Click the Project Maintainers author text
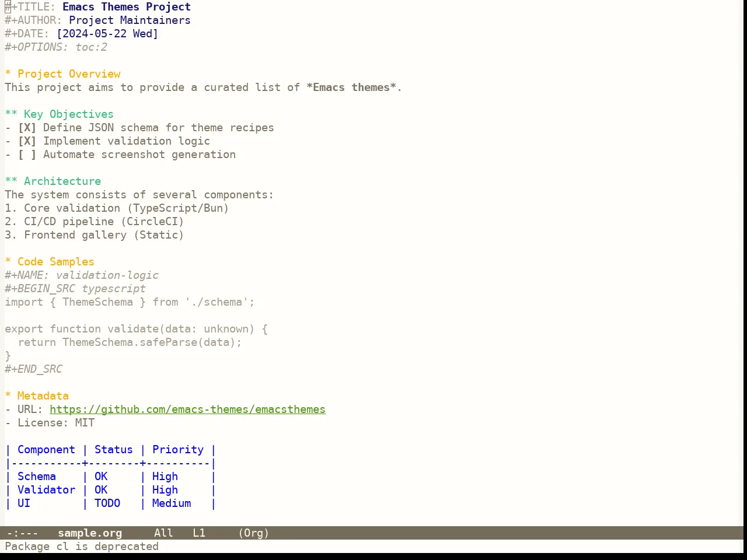The image size is (747, 560). pyautogui.click(x=130, y=20)
